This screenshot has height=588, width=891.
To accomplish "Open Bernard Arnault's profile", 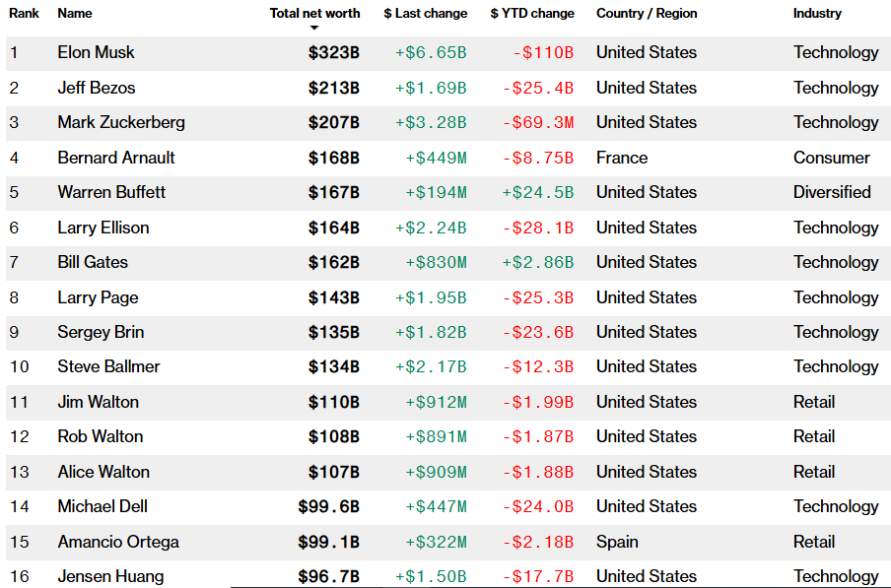I will click(x=114, y=158).
